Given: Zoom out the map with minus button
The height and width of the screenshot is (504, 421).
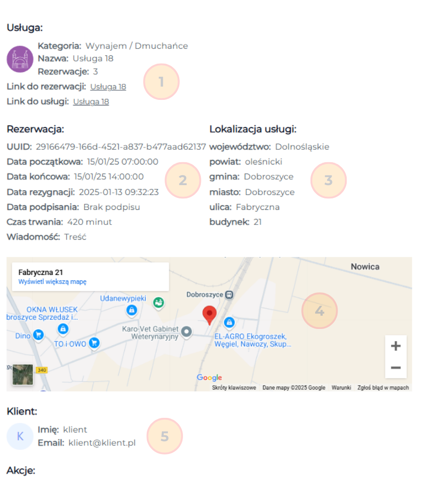Looking at the screenshot, I should pyautogui.click(x=395, y=368).
